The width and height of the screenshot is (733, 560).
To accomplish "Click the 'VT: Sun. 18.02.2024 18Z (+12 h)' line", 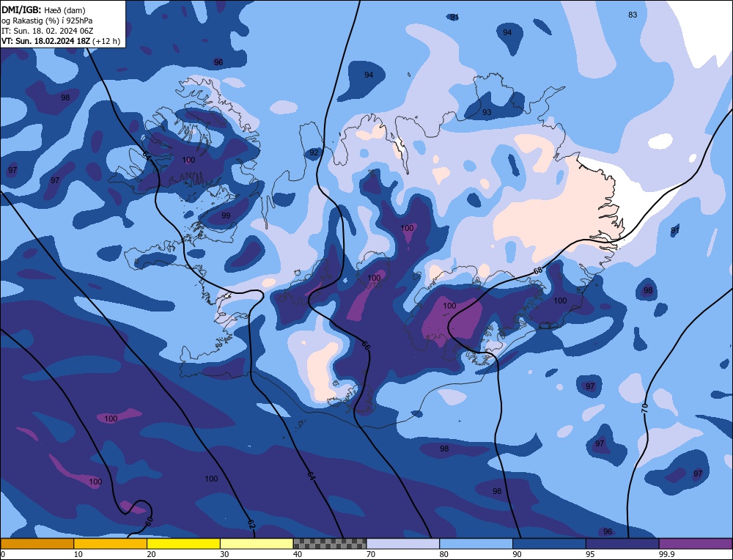I will (x=61, y=41).
